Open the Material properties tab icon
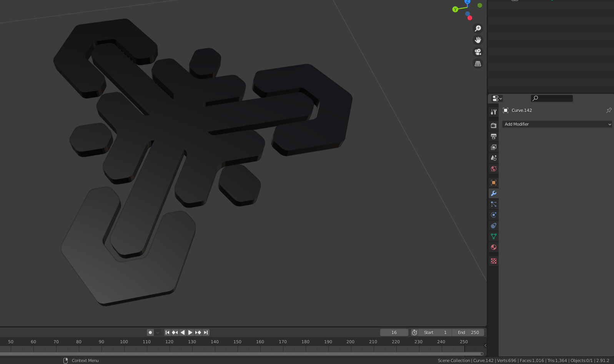 click(494, 247)
